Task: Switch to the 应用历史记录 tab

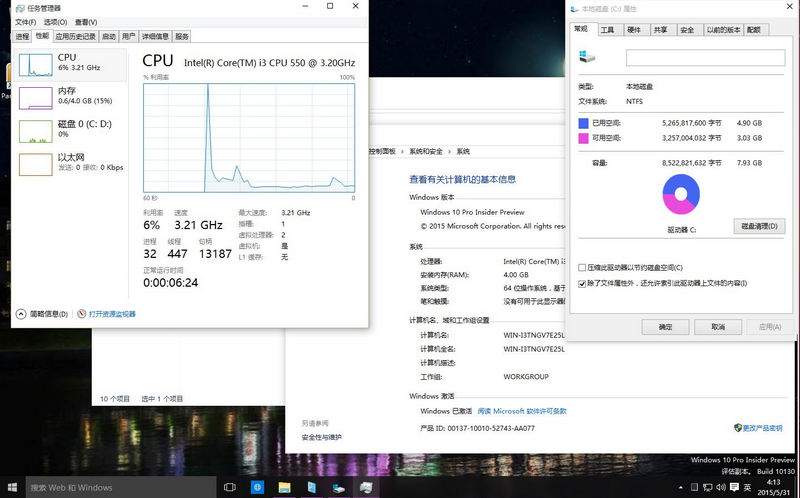Action: [76, 36]
